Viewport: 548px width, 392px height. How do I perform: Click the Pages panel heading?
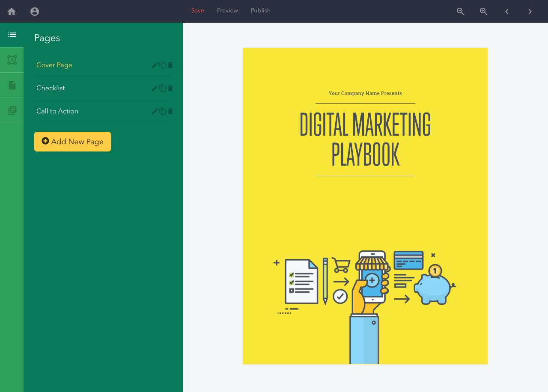pyautogui.click(x=47, y=38)
